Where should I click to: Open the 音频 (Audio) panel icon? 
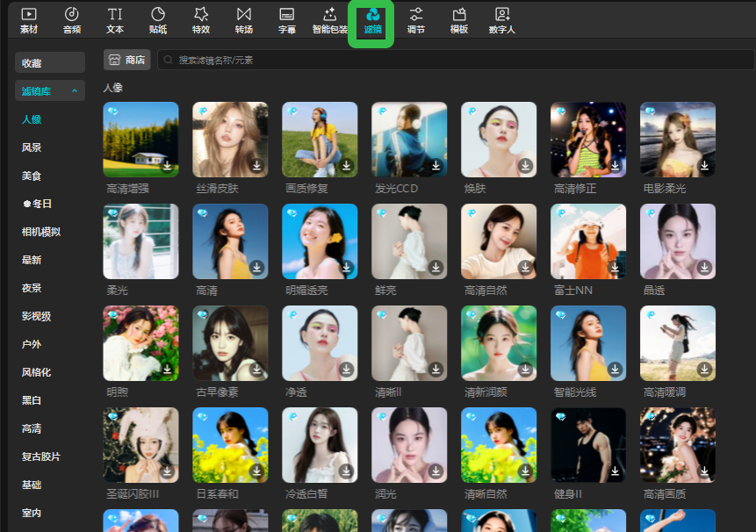click(x=72, y=20)
